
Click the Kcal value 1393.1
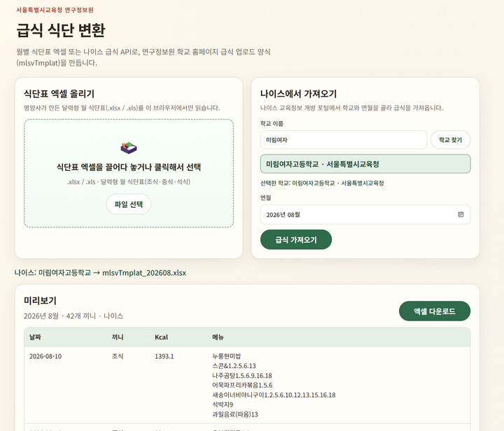(164, 356)
